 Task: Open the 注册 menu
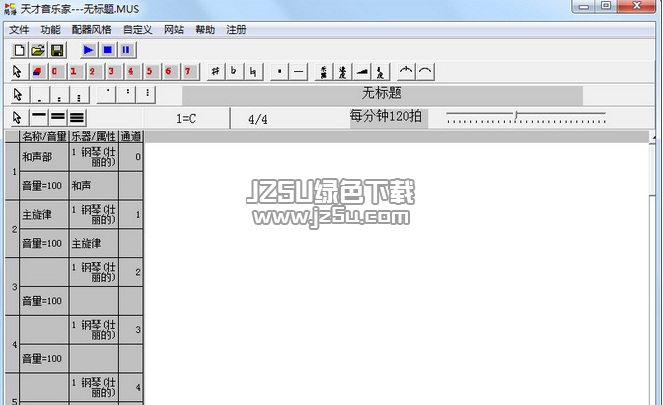(236, 30)
